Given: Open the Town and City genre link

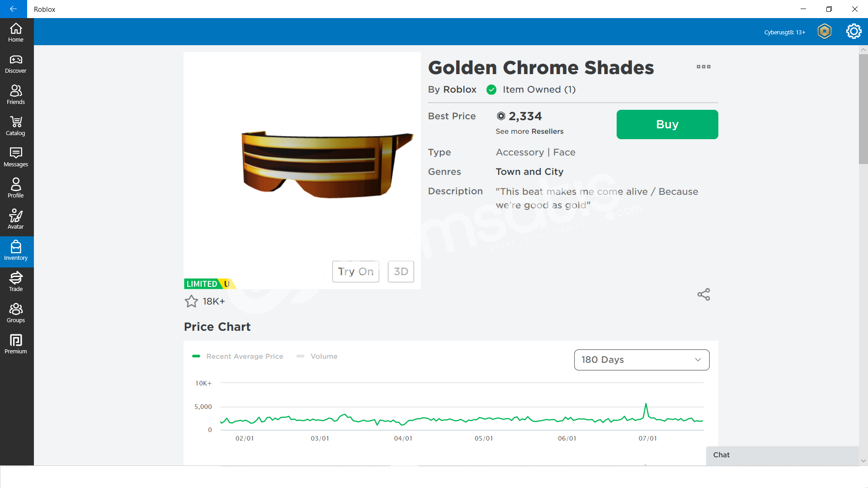Looking at the screenshot, I should tap(529, 172).
